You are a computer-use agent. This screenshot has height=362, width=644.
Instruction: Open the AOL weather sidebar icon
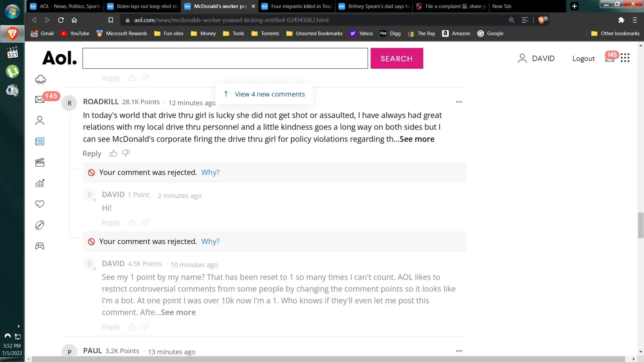(40, 80)
